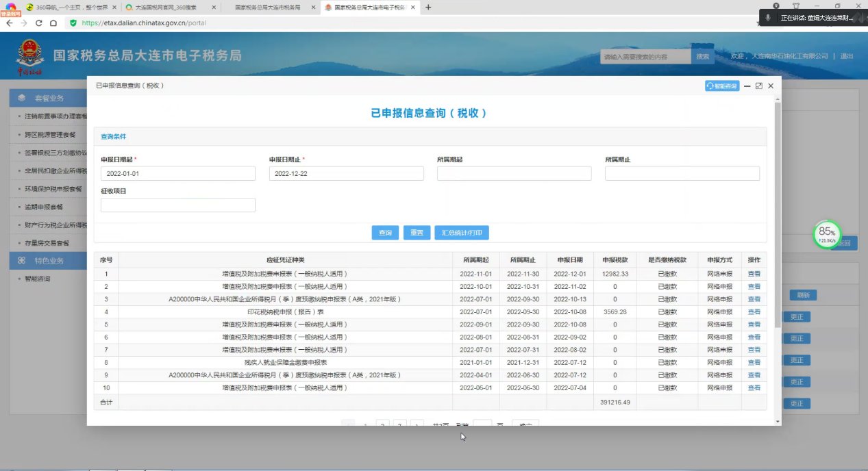
Task: Click the 查询 button
Action: point(385,233)
